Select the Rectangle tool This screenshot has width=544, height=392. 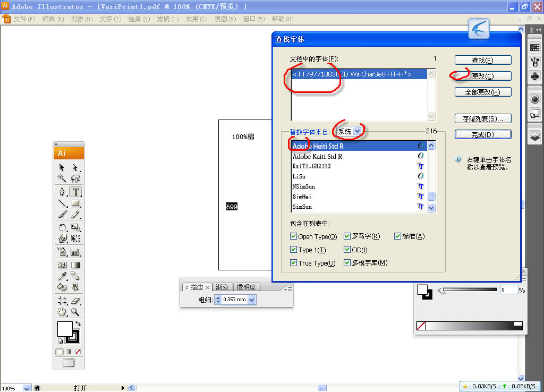(x=75, y=203)
